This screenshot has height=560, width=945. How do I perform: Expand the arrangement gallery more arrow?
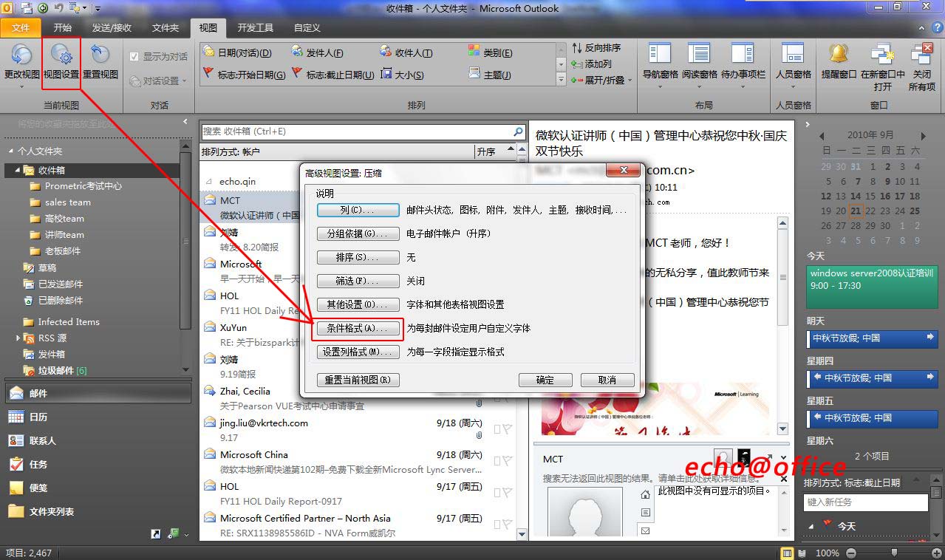[561, 80]
